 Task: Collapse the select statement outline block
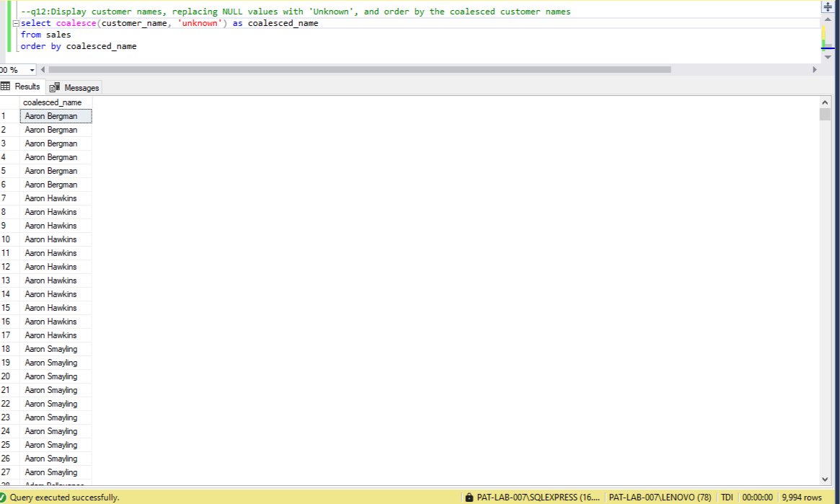16,24
